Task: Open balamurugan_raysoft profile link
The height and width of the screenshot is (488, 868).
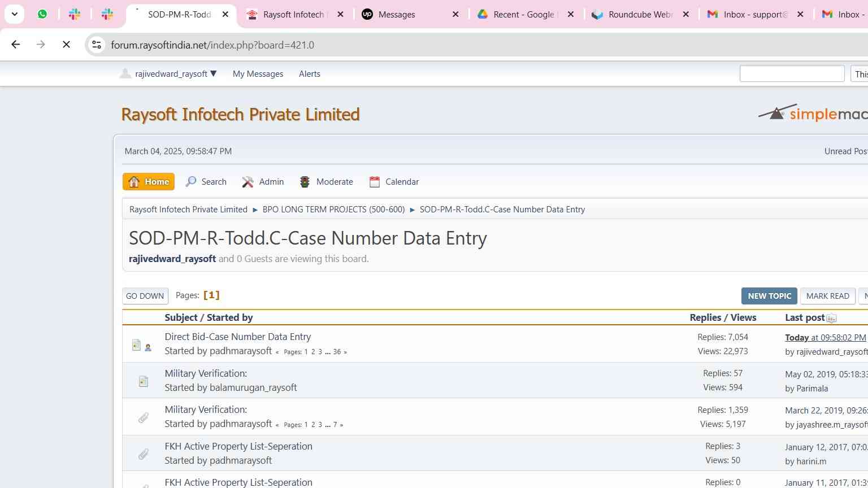Action: tap(253, 387)
